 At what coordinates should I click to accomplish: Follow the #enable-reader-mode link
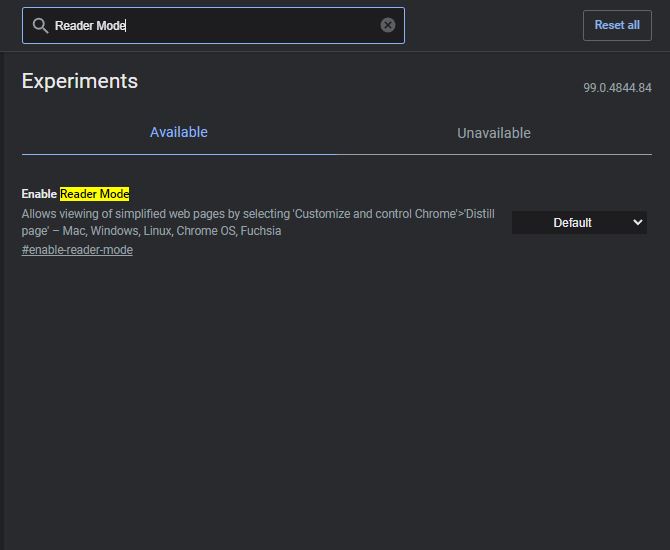coord(77,250)
